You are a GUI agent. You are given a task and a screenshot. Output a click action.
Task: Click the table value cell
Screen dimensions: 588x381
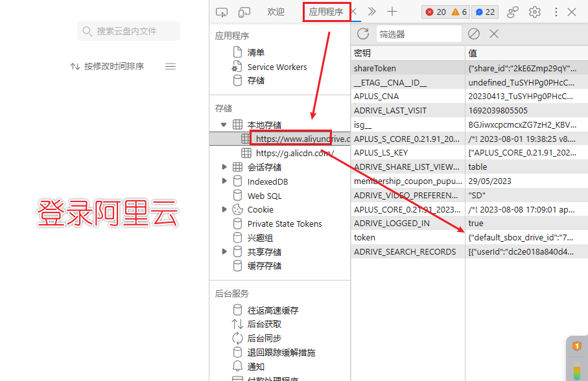(x=526, y=167)
